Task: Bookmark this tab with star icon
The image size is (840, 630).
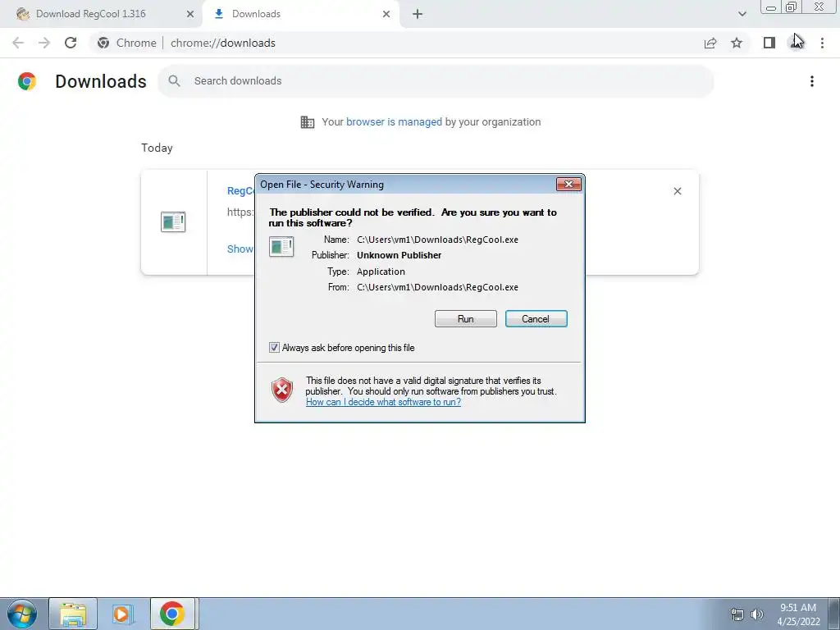Action: 737,43
